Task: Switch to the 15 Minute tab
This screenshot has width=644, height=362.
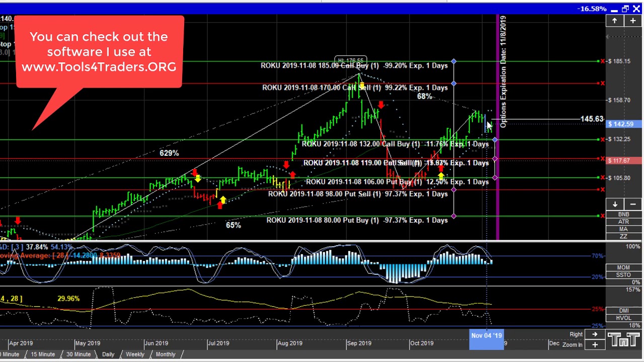Action: [43, 354]
